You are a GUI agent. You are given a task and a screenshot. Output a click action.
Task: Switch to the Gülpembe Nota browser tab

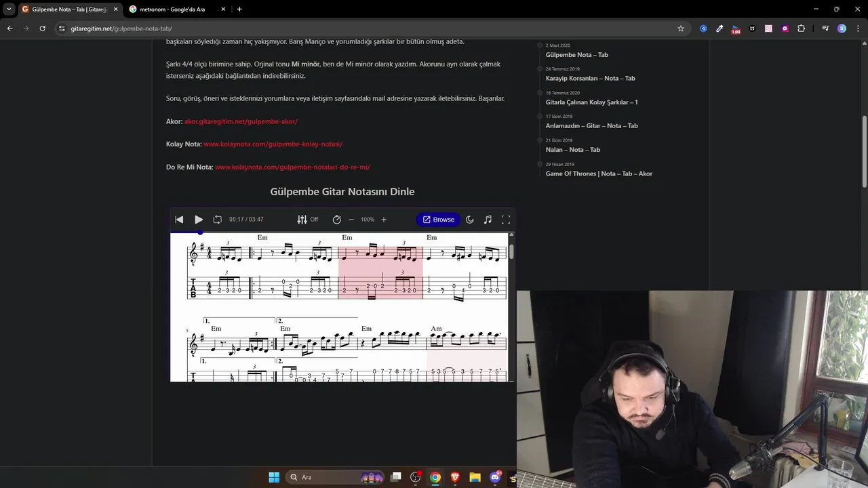(68, 9)
